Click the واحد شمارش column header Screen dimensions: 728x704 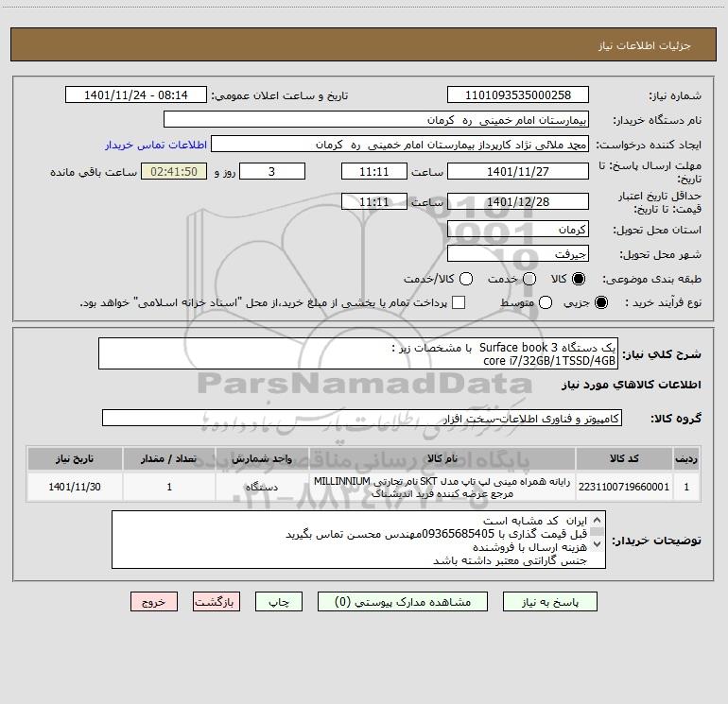[262, 458]
